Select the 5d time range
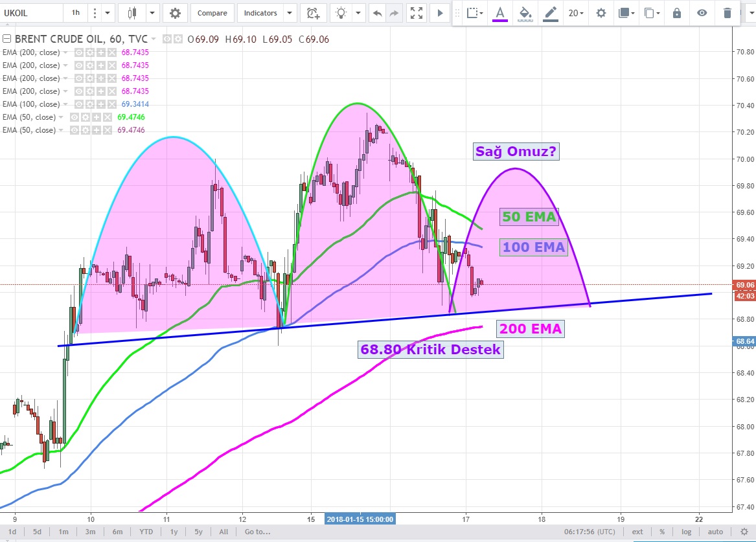 [x=38, y=532]
